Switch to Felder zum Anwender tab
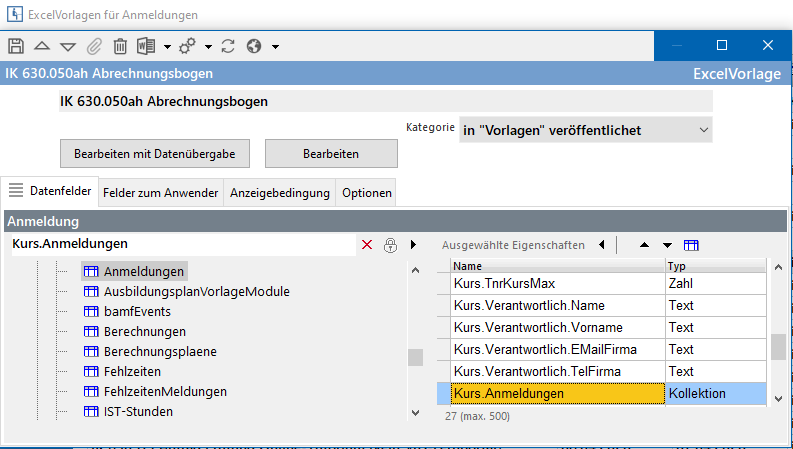The height and width of the screenshot is (449, 793). [160, 192]
